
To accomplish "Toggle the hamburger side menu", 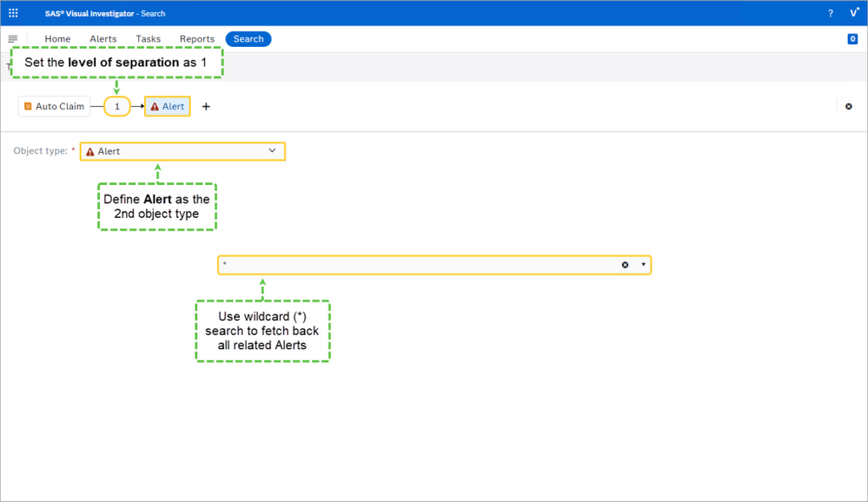I will click(13, 39).
